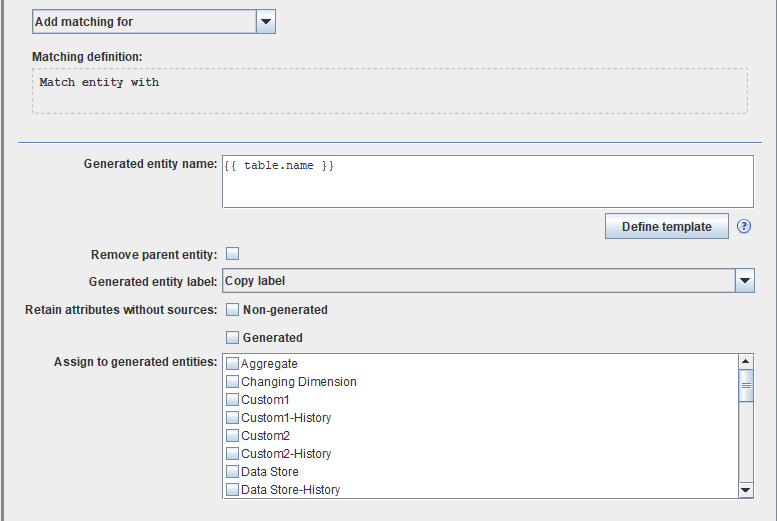Screen dimensions: 777x521
Task: Toggle the Custom2-History checkbox
Action: click(x=232, y=454)
